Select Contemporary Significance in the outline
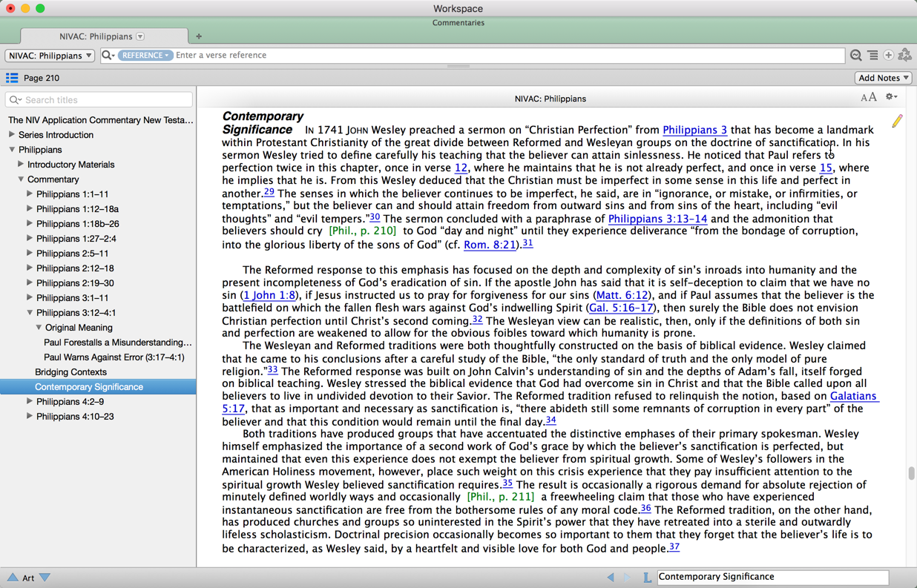 click(x=98, y=387)
